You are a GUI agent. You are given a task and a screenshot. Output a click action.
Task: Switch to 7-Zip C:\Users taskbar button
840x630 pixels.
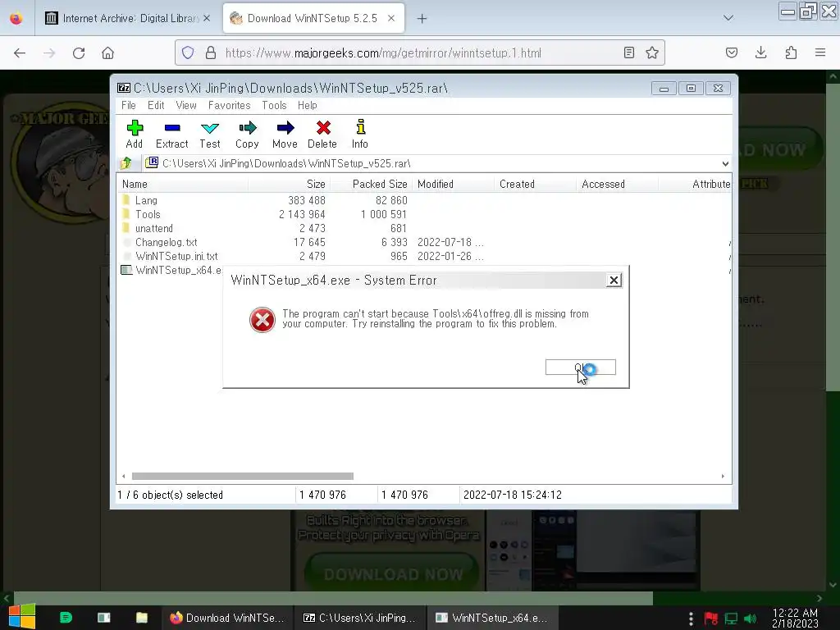point(360,618)
